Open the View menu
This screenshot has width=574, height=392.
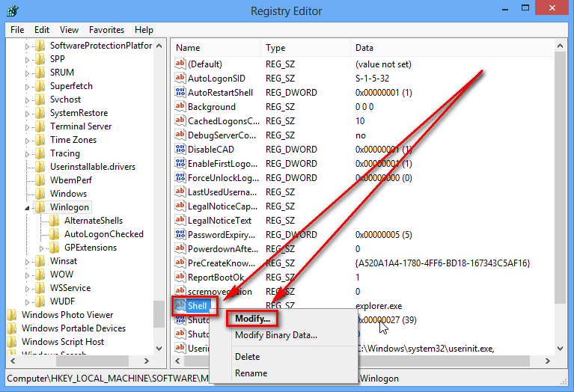click(69, 30)
